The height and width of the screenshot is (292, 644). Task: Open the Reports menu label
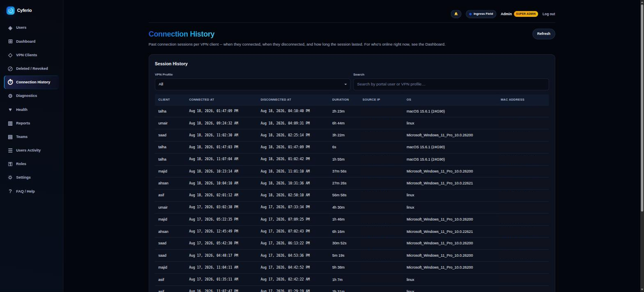[23, 123]
